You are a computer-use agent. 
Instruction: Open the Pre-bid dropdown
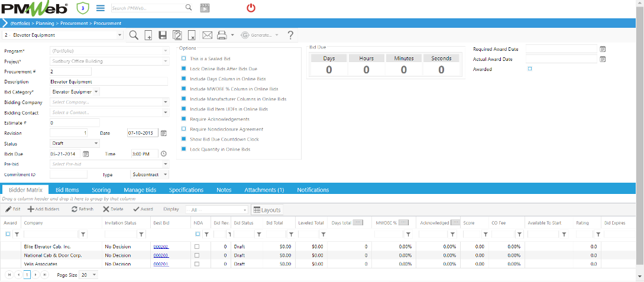pos(166,164)
